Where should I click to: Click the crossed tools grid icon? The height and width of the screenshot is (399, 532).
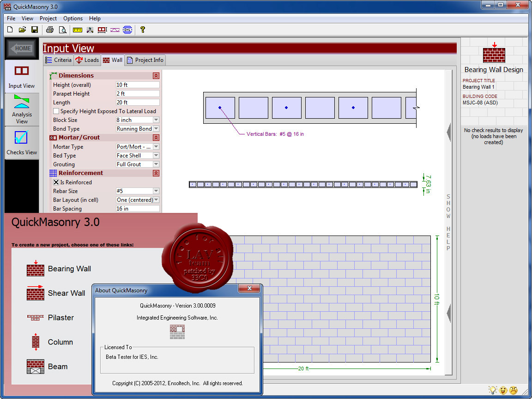coord(90,30)
